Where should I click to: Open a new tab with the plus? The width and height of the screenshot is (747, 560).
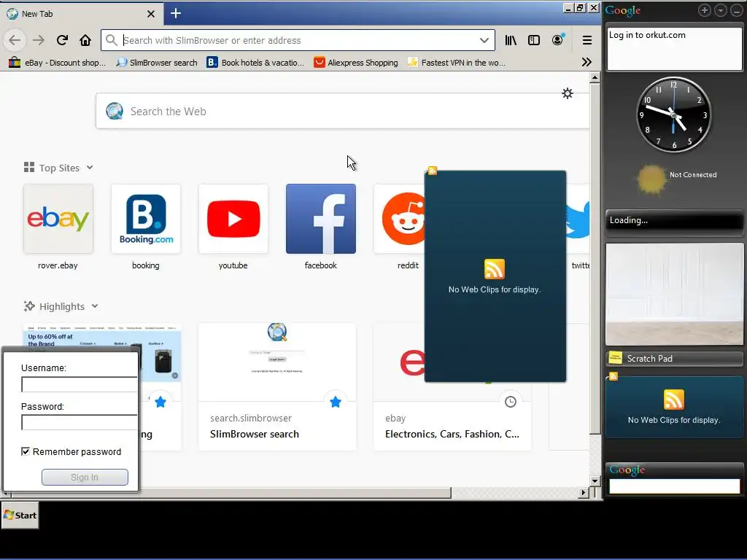(x=175, y=13)
